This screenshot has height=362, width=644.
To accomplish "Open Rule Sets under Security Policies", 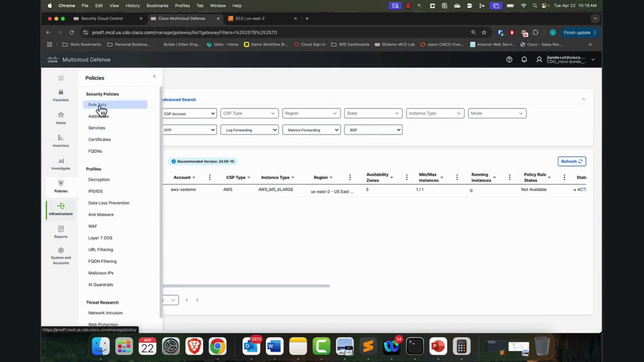I will 115,105.
